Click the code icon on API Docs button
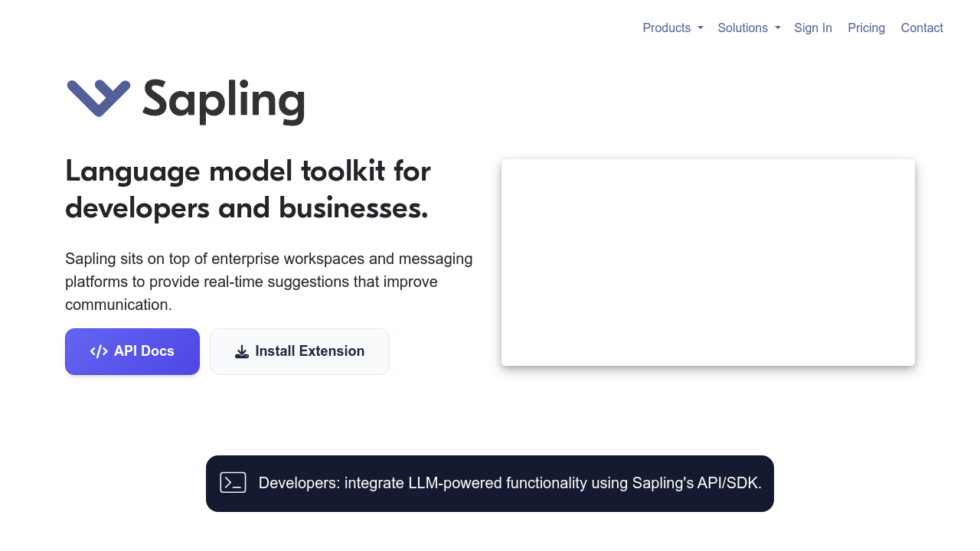The height and width of the screenshot is (551, 980). 100,351
